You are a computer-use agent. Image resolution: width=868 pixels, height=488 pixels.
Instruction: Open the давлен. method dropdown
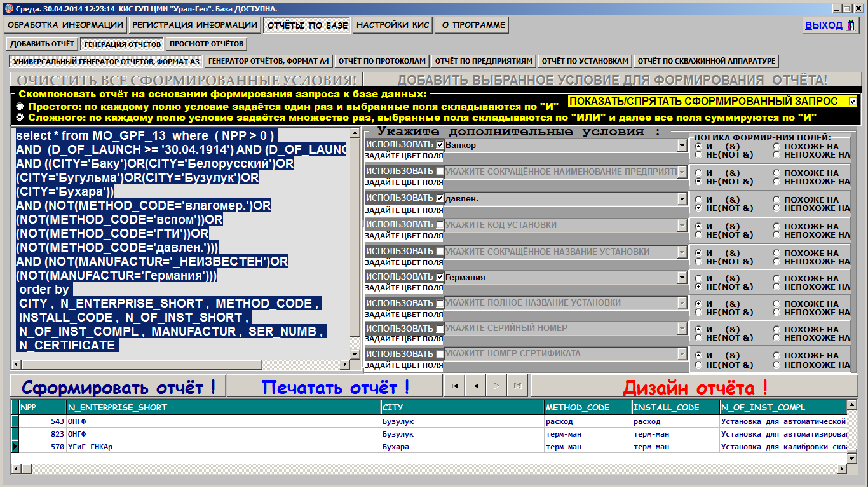682,199
